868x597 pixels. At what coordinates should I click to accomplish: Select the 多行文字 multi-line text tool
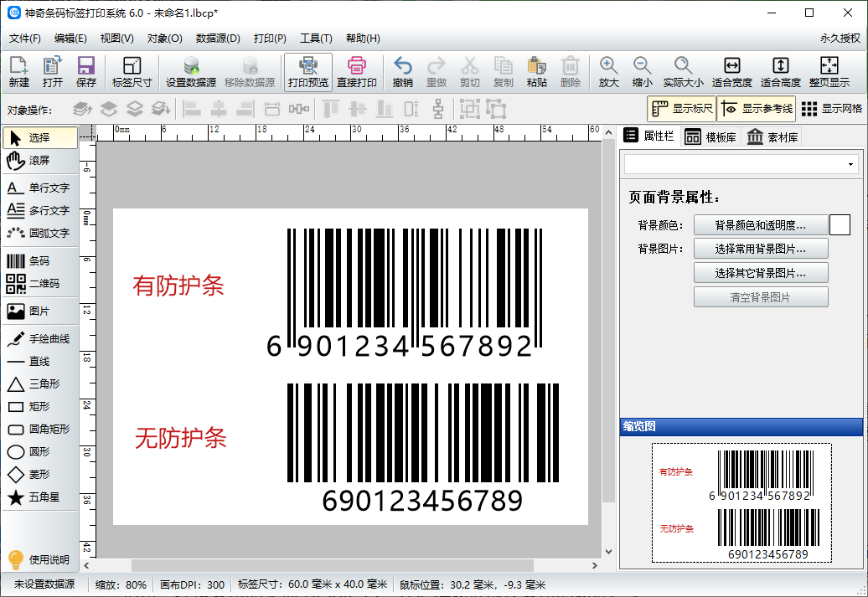point(40,211)
